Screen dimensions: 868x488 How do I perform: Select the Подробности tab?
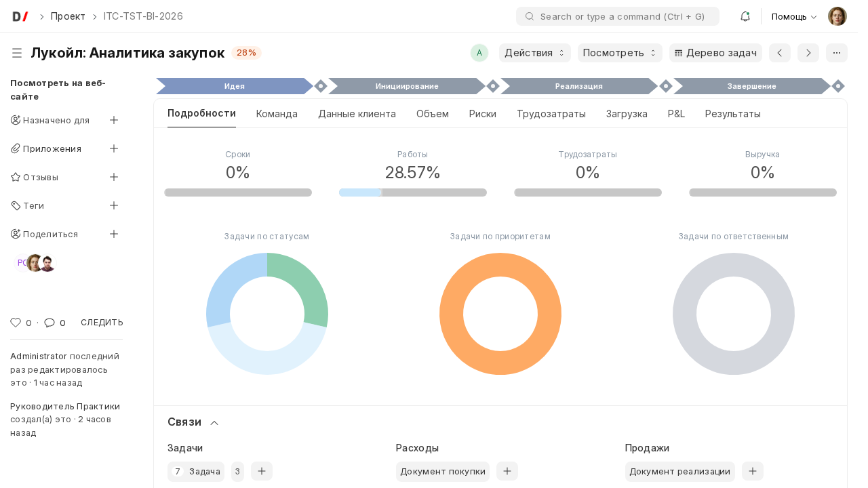coord(201,113)
